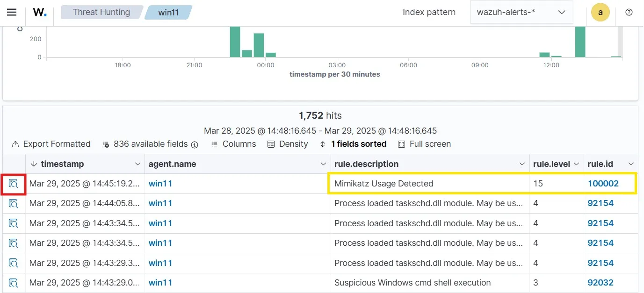This screenshot has height=293, width=644.
Task: Inspect details of Suspicious Windows cmd alert
Action: point(14,283)
